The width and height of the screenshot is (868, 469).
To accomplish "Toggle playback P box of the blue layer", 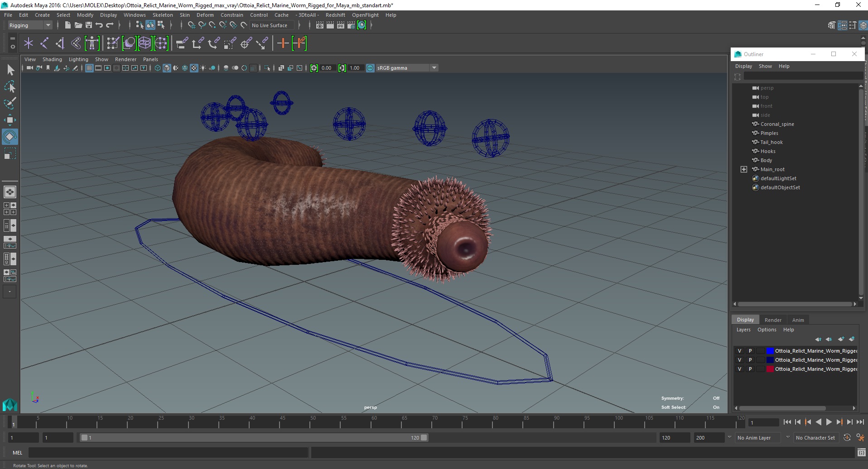I will click(750, 351).
